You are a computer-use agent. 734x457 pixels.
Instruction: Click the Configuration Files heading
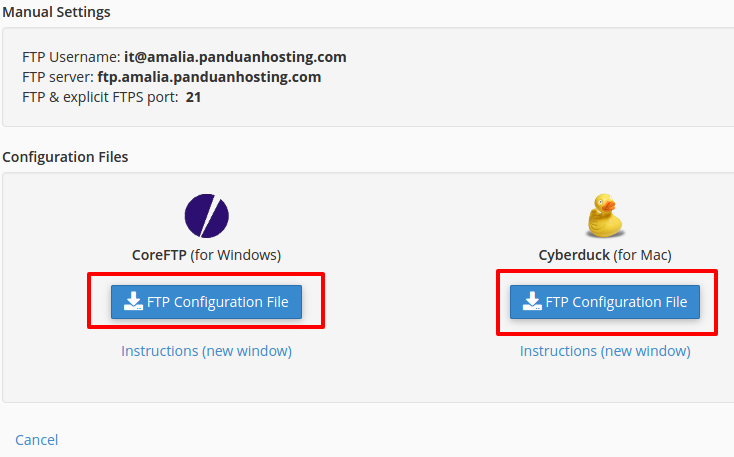point(65,157)
